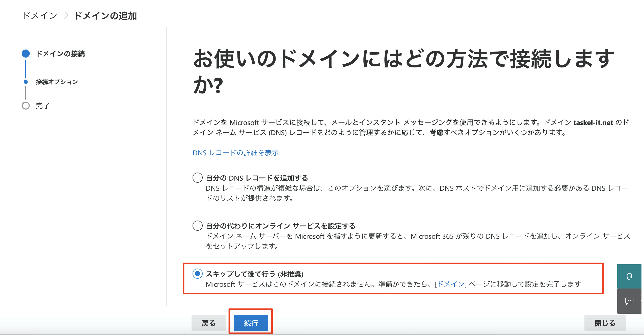This screenshot has width=644, height=335.
Task: Select 完了 step label in sidebar
Action: 43,106
